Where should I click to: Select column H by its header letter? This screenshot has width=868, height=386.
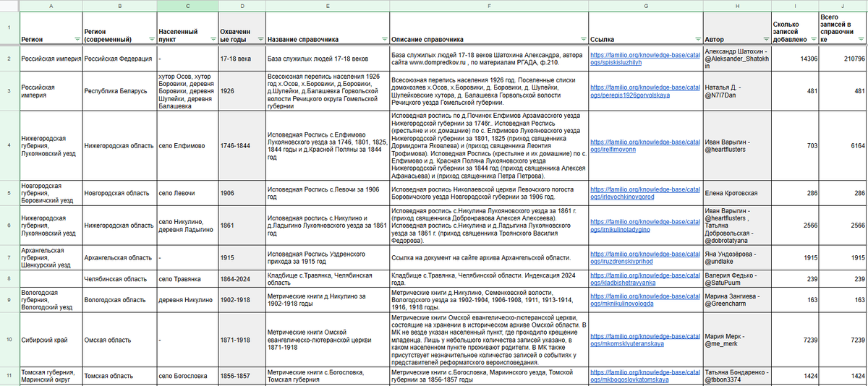(736, 5)
